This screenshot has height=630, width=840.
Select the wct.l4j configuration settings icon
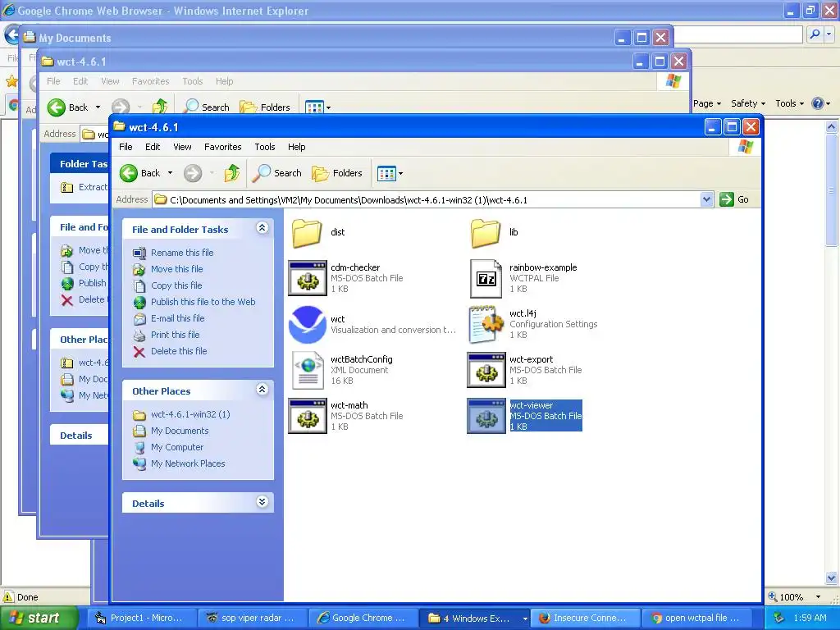tap(486, 325)
